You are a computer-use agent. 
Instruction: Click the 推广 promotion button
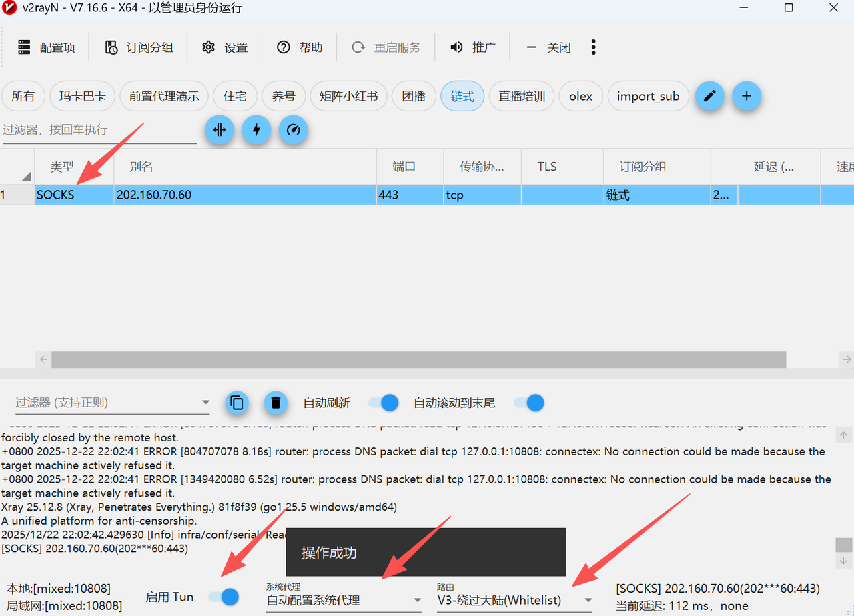click(x=473, y=47)
